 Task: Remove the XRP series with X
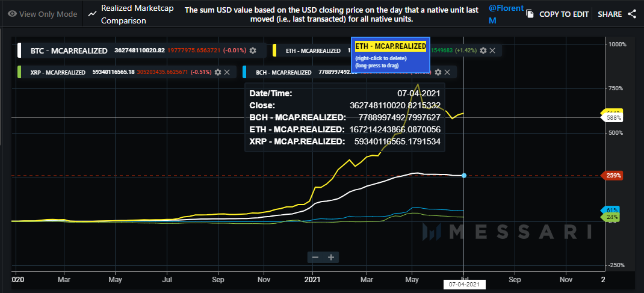click(227, 72)
